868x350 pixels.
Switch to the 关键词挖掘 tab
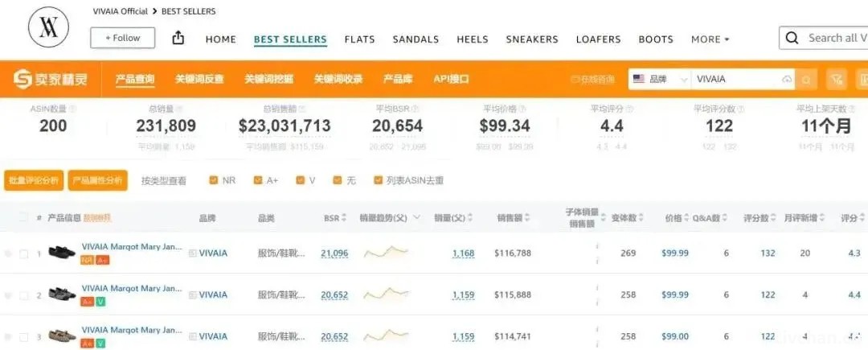pos(269,79)
